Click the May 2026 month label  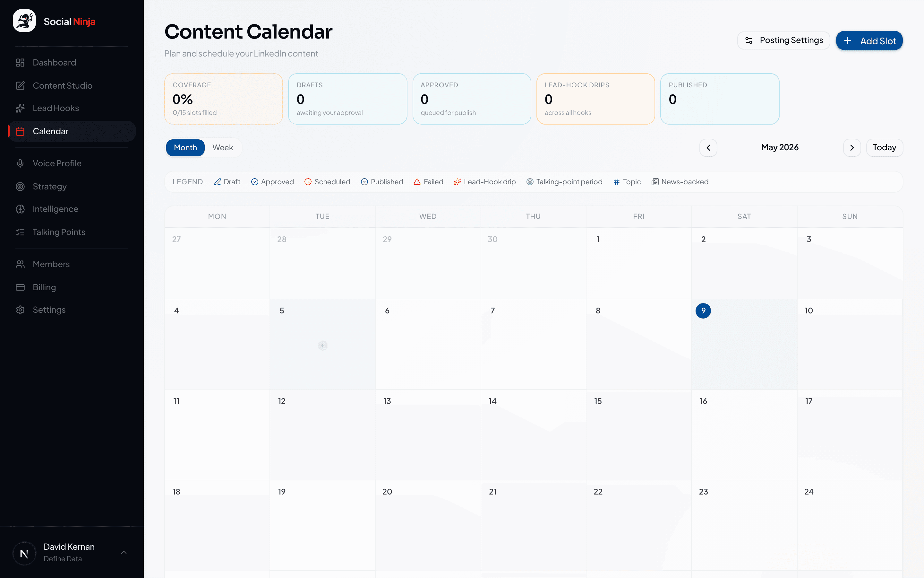pyautogui.click(x=780, y=148)
